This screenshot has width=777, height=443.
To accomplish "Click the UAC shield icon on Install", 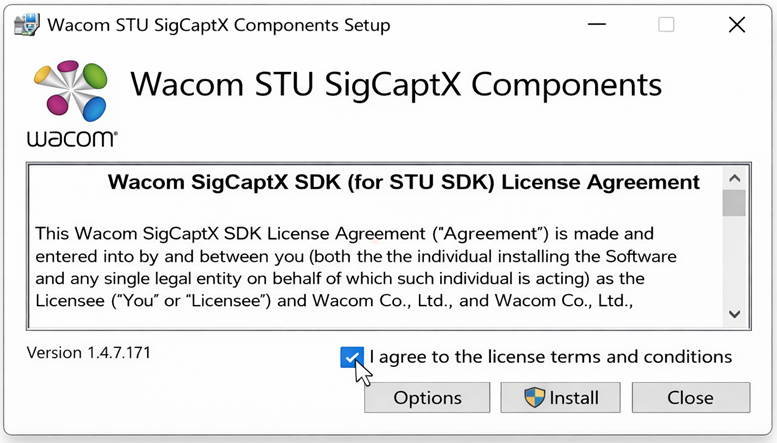I will (x=535, y=397).
